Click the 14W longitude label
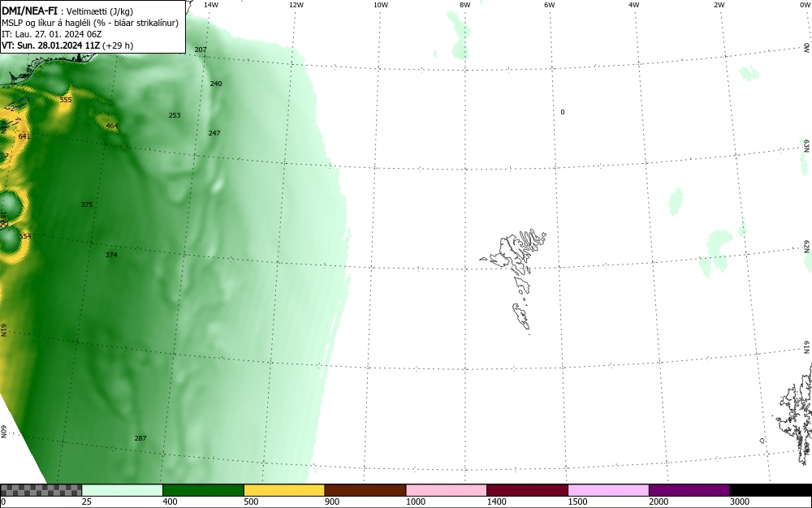 pyautogui.click(x=211, y=5)
